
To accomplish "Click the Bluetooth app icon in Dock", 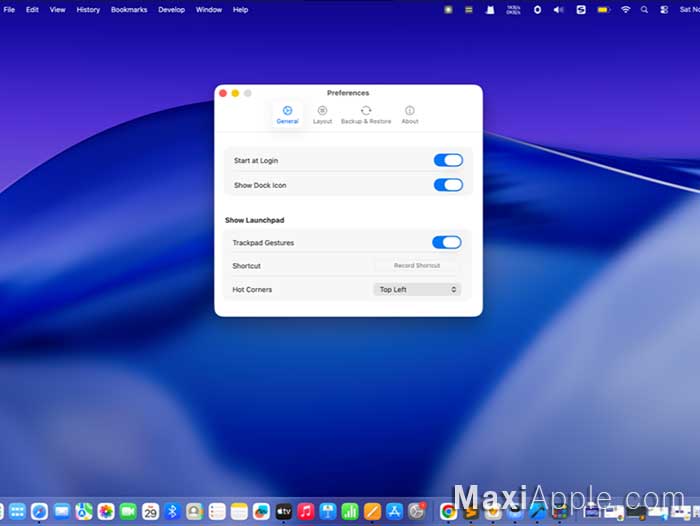I will coord(172,511).
